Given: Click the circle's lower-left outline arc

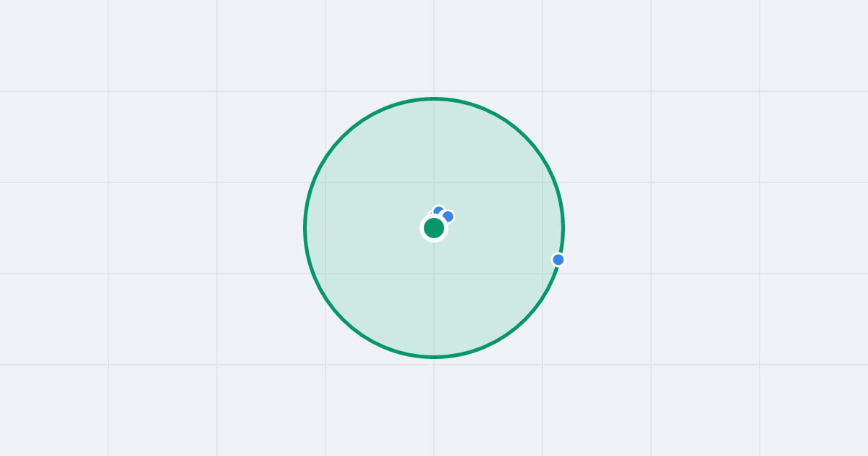Looking at the screenshot, I should (343, 319).
